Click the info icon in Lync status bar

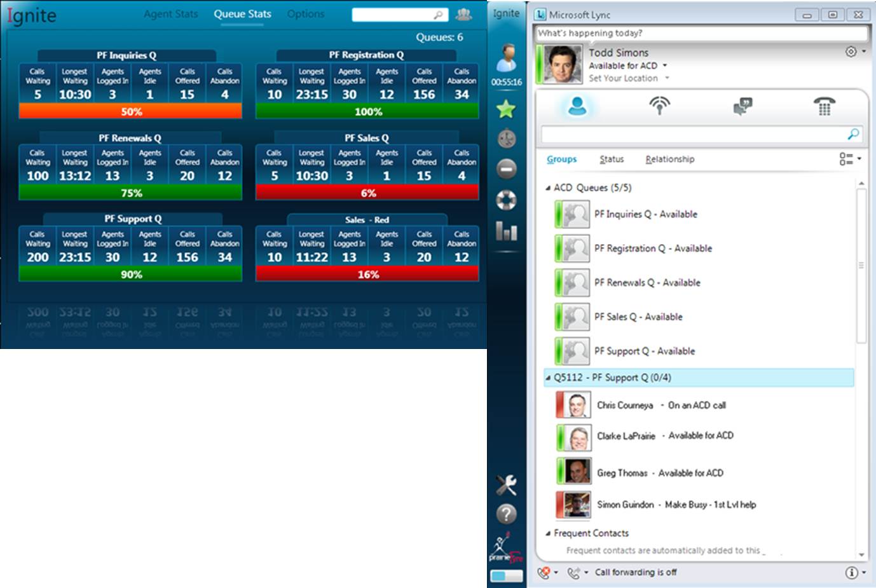pos(851,573)
